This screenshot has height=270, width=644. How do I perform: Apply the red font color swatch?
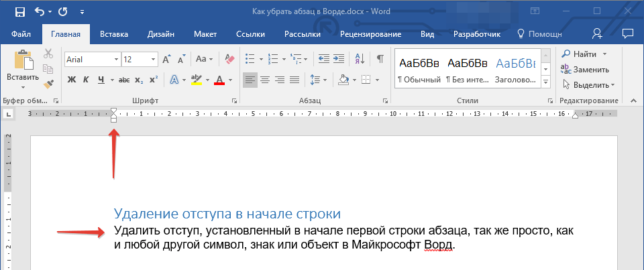coord(219,80)
